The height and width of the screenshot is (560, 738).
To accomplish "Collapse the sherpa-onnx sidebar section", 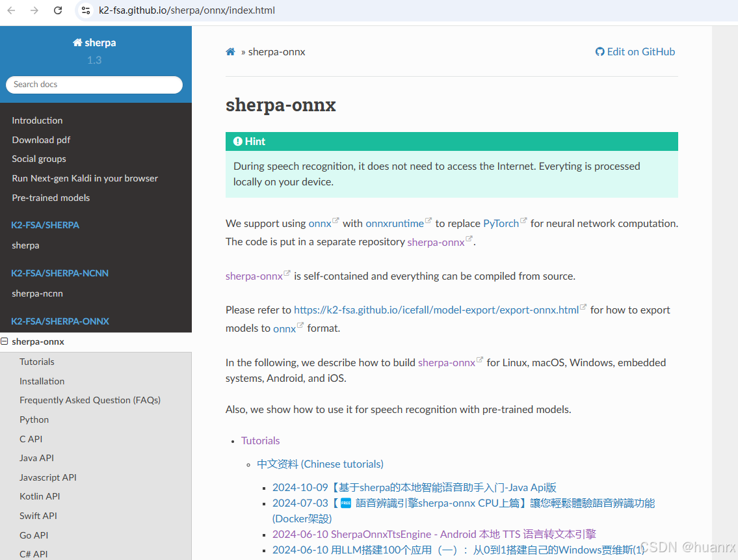I will [5, 341].
